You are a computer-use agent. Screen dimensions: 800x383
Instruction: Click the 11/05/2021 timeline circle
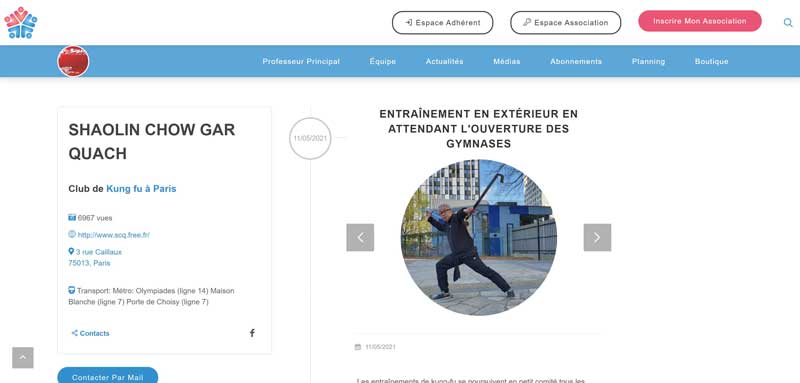[x=310, y=139]
